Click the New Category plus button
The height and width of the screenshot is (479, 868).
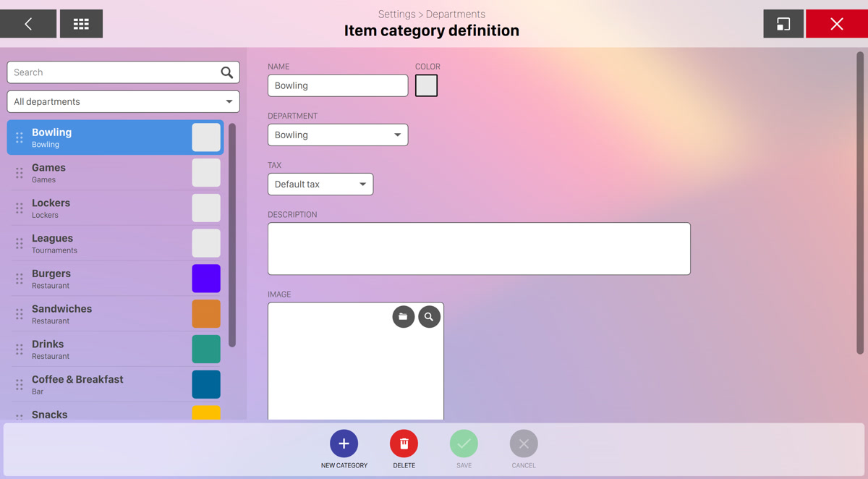coord(344,444)
